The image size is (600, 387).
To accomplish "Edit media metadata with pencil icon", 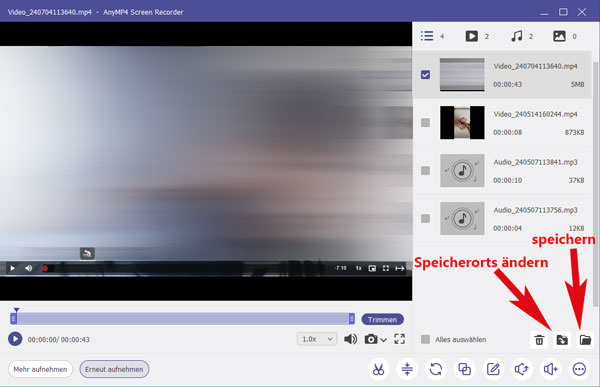I will 493,369.
